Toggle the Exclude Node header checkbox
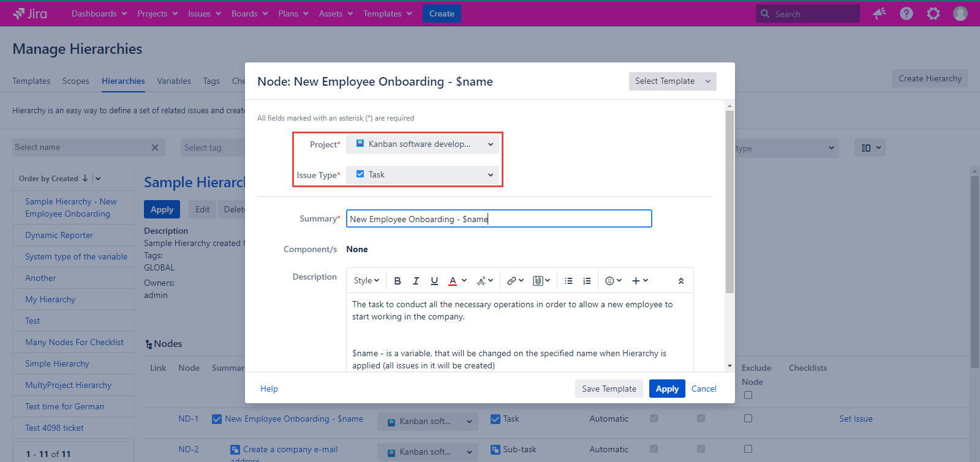 pos(748,395)
